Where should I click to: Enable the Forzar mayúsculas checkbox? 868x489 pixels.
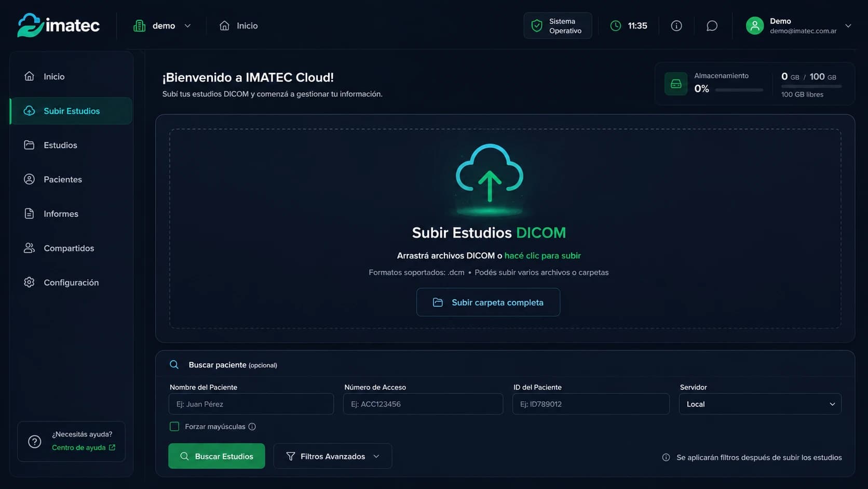pyautogui.click(x=174, y=427)
